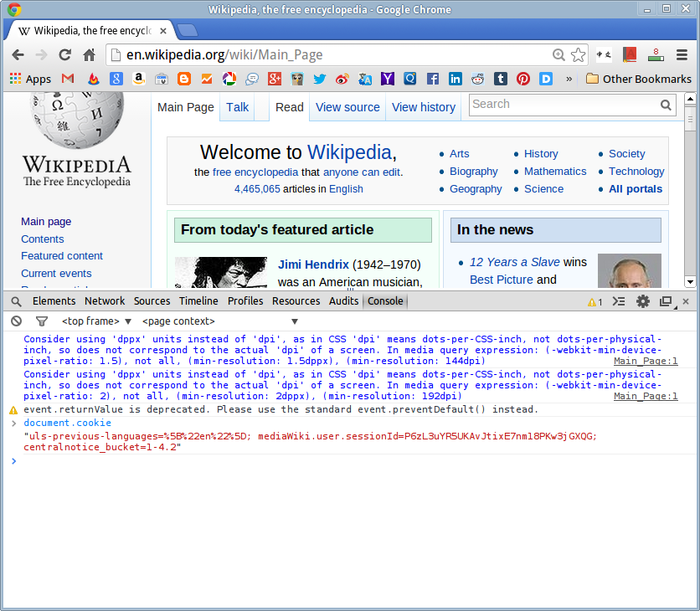Follow the Jimi Hendrix article link
This screenshot has height=611, width=700.
[x=313, y=264]
